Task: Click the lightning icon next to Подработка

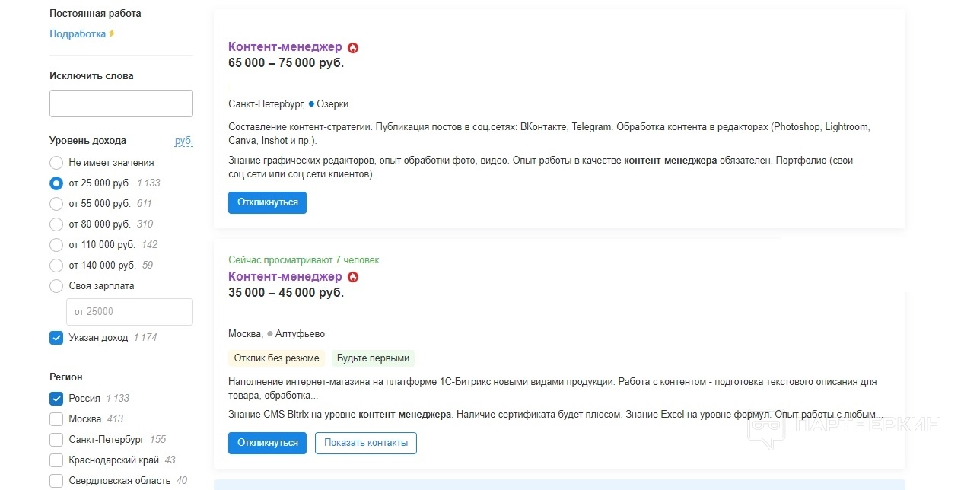Action: click(x=112, y=33)
